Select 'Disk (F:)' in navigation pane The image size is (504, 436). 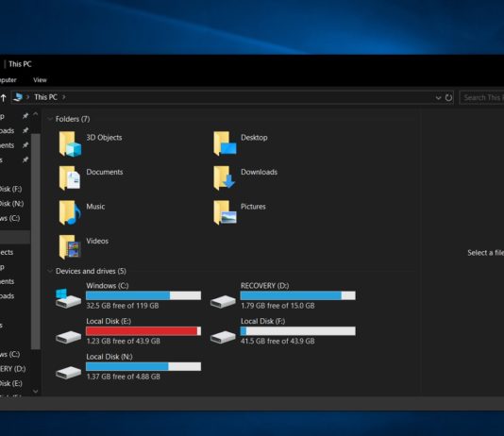click(x=11, y=189)
